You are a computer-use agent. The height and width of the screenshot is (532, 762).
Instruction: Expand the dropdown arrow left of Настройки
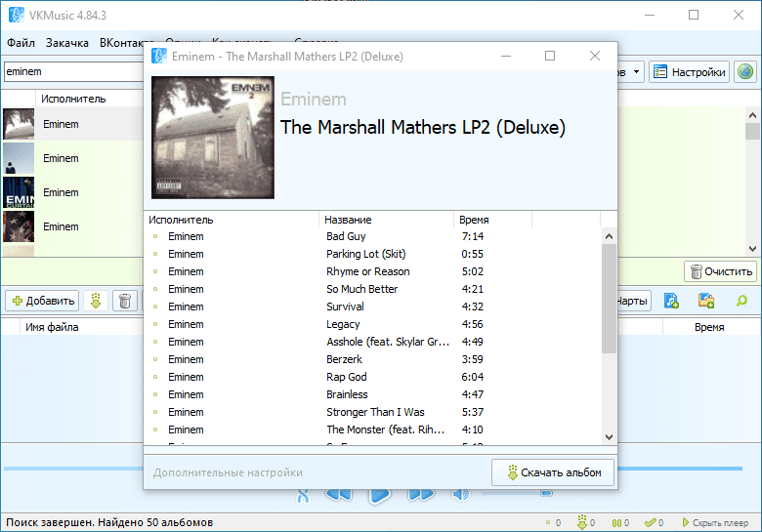pyautogui.click(x=636, y=72)
